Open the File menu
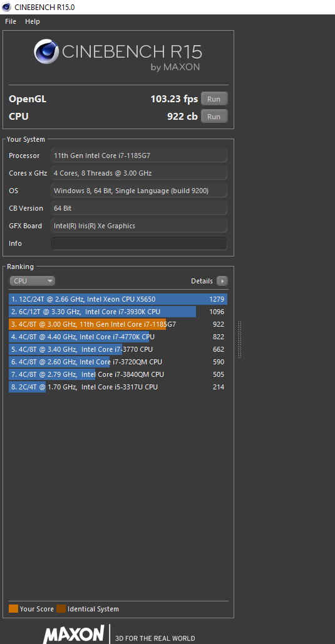 click(x=11, y=21)
